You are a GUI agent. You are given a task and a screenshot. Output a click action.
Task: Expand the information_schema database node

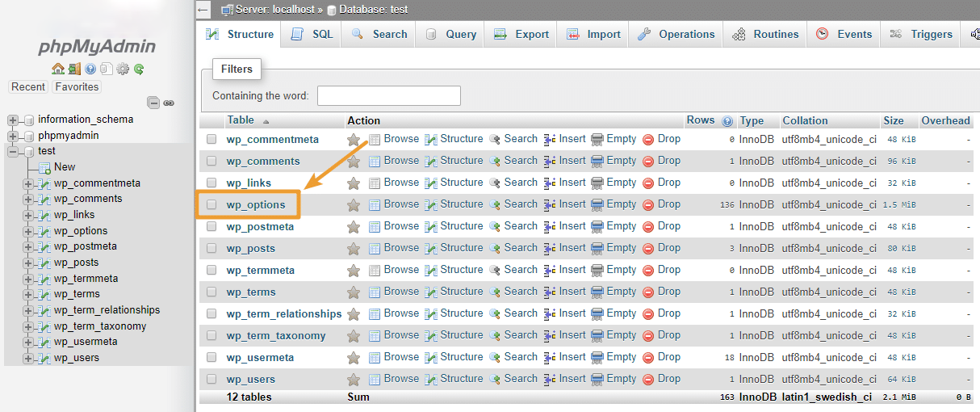click(x=13, y=120)
